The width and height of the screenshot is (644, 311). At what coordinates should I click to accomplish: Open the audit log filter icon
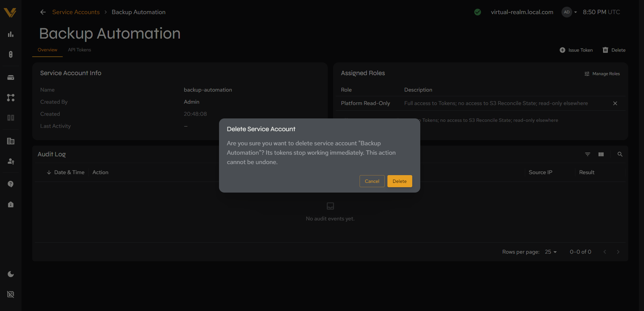coord(588,154)
